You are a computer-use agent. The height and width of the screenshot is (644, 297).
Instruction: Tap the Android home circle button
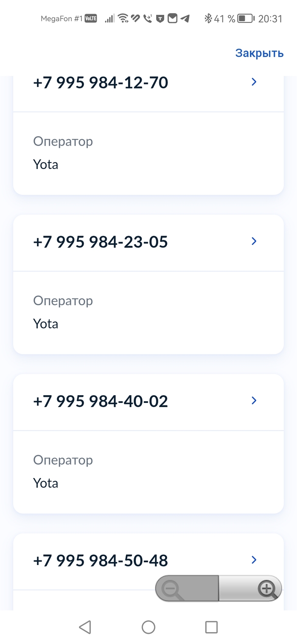(148, 627)
